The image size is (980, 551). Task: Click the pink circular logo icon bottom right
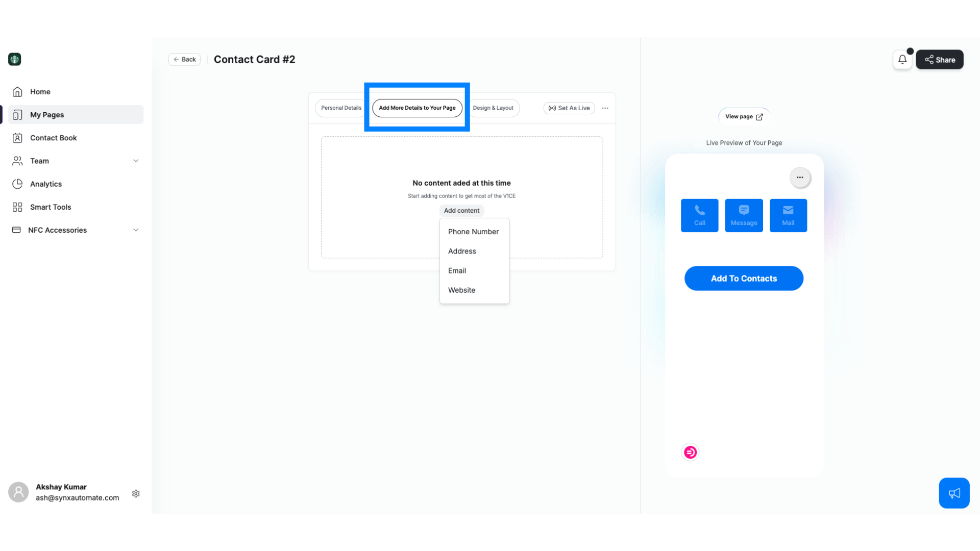(690, 452)
